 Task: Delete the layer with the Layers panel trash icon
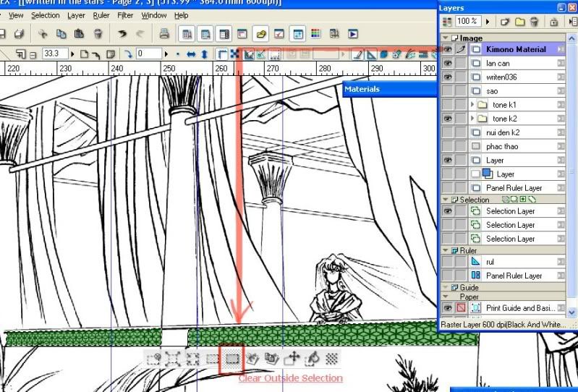534,22
